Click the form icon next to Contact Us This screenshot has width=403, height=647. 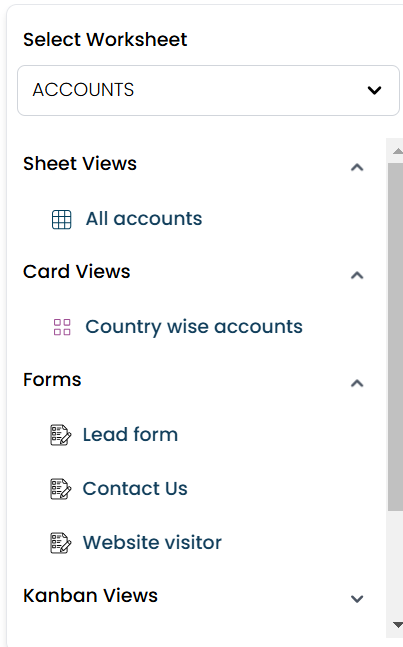[x=61, y=489]
